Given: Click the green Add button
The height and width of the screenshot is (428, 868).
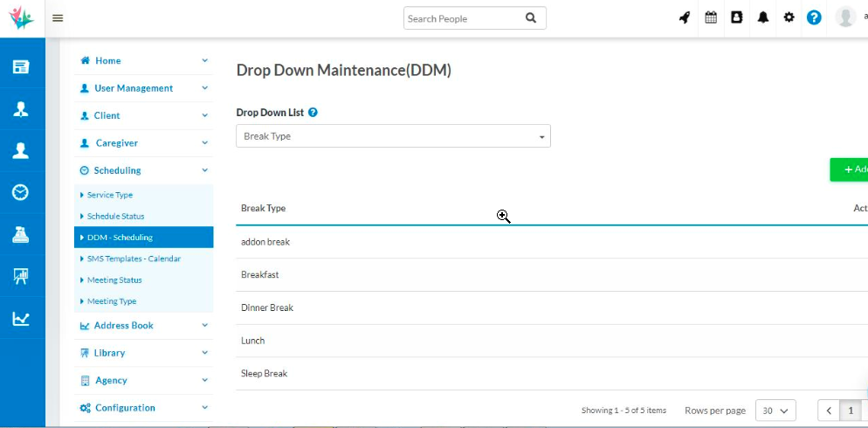Looking at the screenshot, I should click(849, 169).
